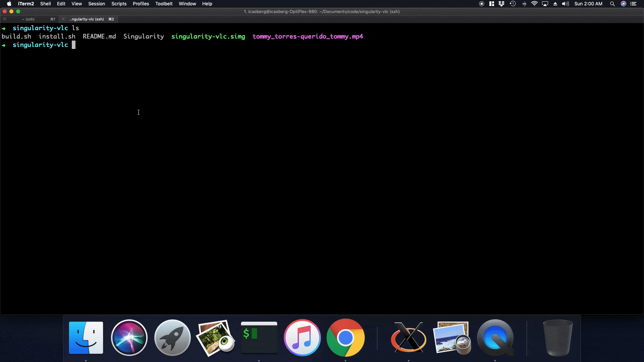Open the Shell menu
This screenshot has height=362, width=644.
(46, 4)
